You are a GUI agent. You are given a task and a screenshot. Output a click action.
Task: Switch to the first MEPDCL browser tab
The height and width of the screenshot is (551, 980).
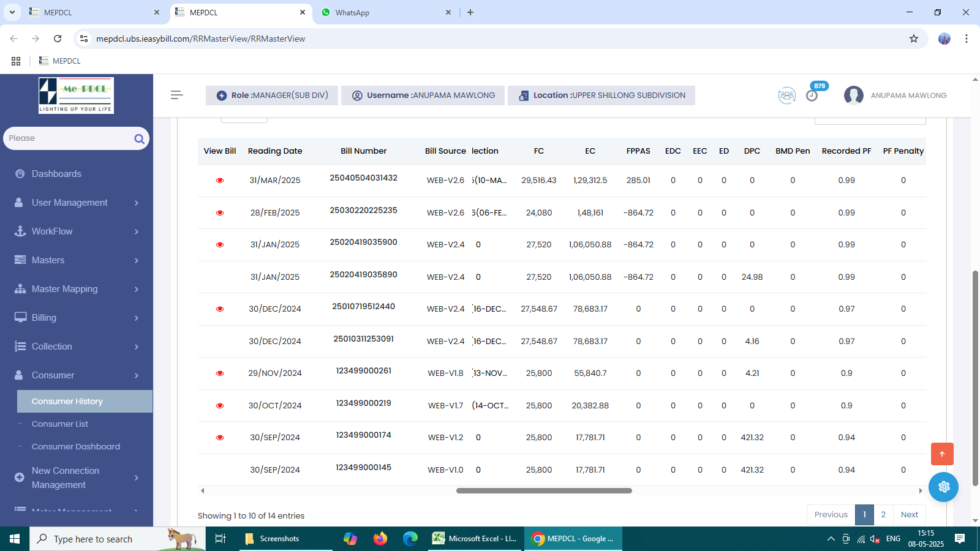[x=94, y=12]
